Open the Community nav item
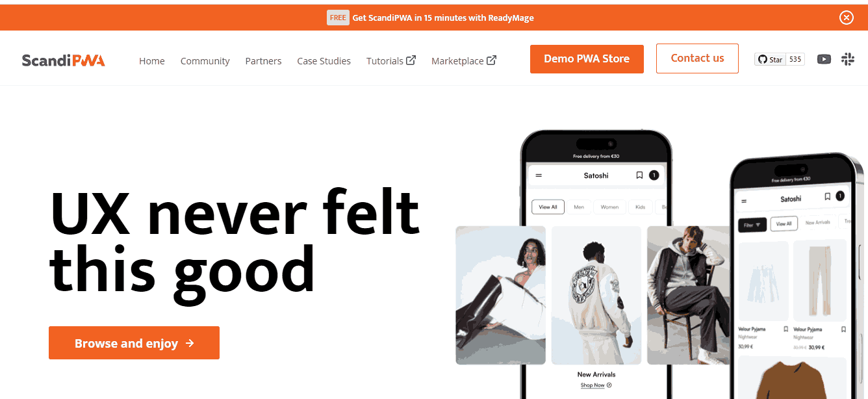The image size is (868, 399). click(x=205, y=61)
